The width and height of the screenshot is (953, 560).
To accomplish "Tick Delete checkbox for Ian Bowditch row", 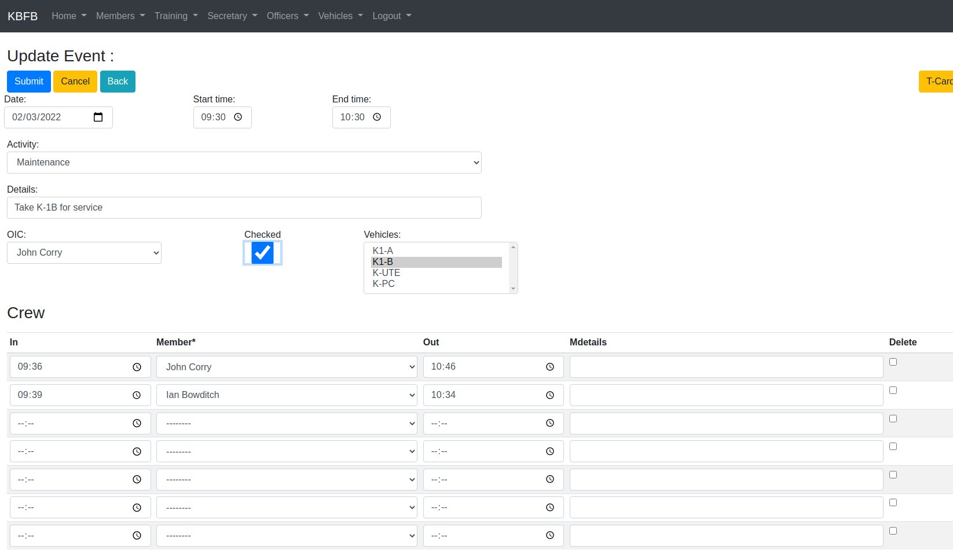I will point(893,390).
